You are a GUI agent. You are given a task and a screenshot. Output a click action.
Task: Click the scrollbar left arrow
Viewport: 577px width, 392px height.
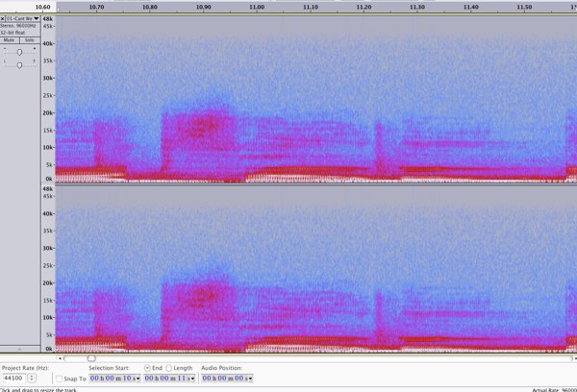[60, 358]
